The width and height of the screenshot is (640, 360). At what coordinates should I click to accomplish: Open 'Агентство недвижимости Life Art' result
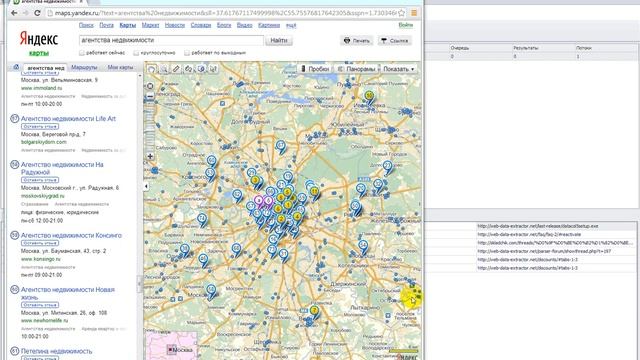coord(68,118)
